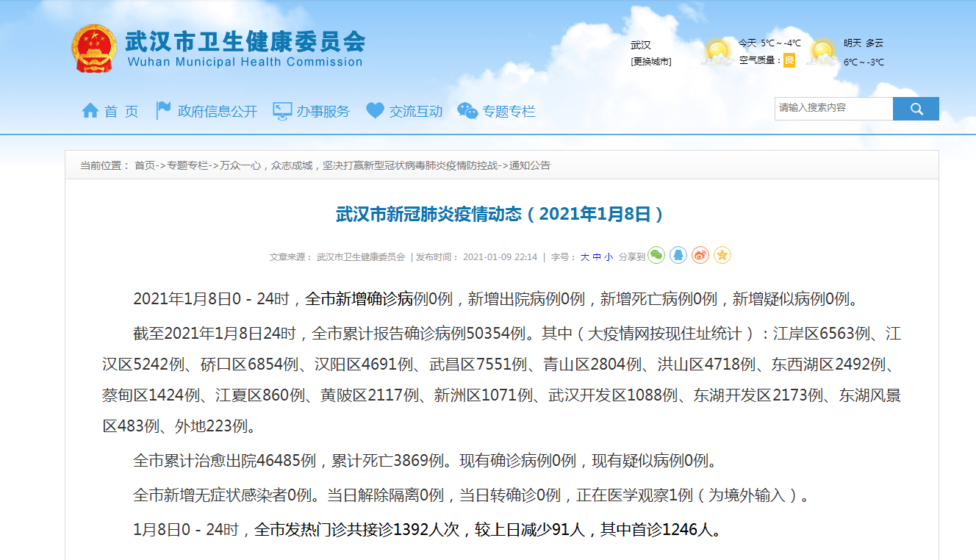This screenshot has height=560, width=976.
Task: Open the 政府信息公开 menu
Action: 218,112
